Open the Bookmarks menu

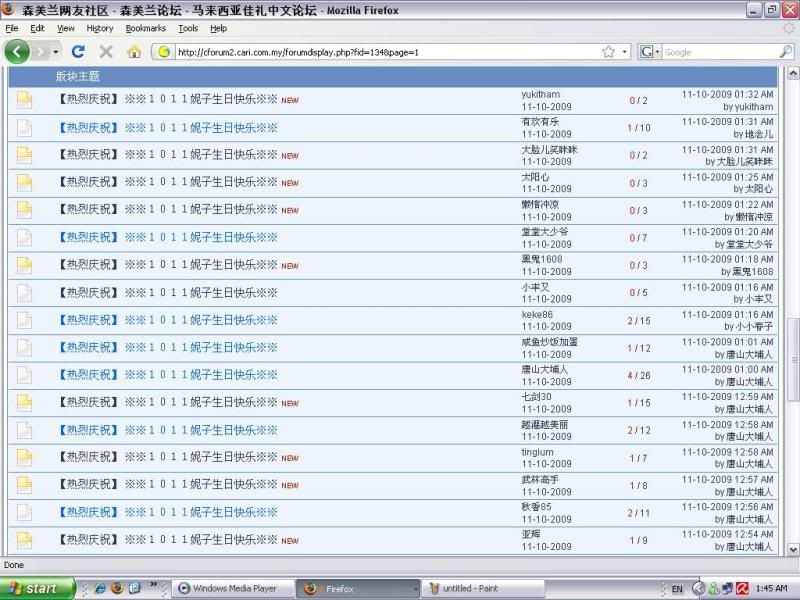[145, 28]
